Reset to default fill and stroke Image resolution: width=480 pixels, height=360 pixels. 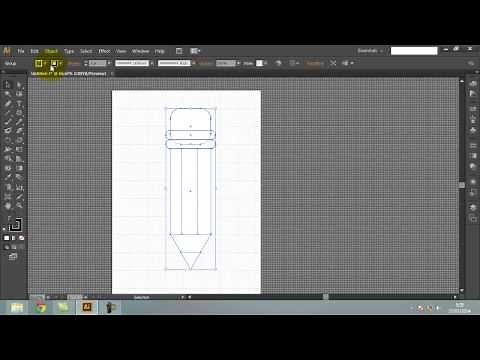tap(4, 229)
